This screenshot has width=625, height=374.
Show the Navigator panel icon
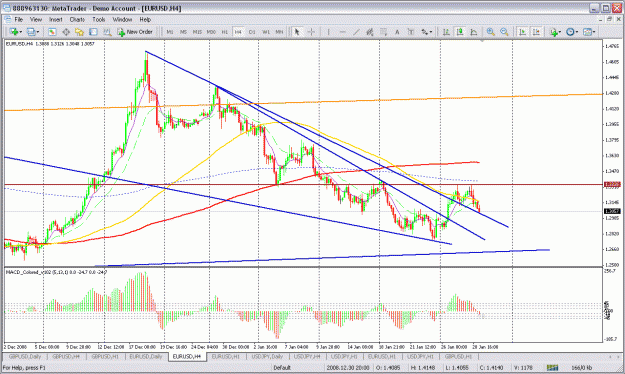point(79,32)
